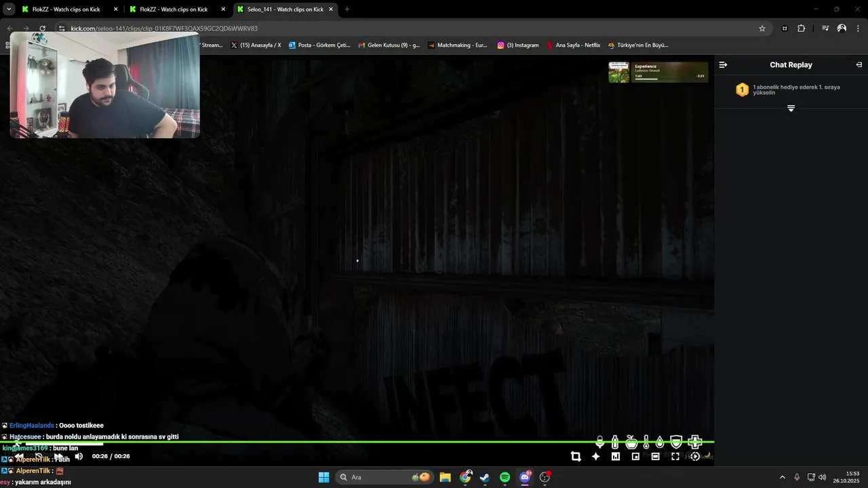The width and height of the screenshot is (868, 488).
Task: Open Chrome from the taskbar
Action: click(465, 477)
